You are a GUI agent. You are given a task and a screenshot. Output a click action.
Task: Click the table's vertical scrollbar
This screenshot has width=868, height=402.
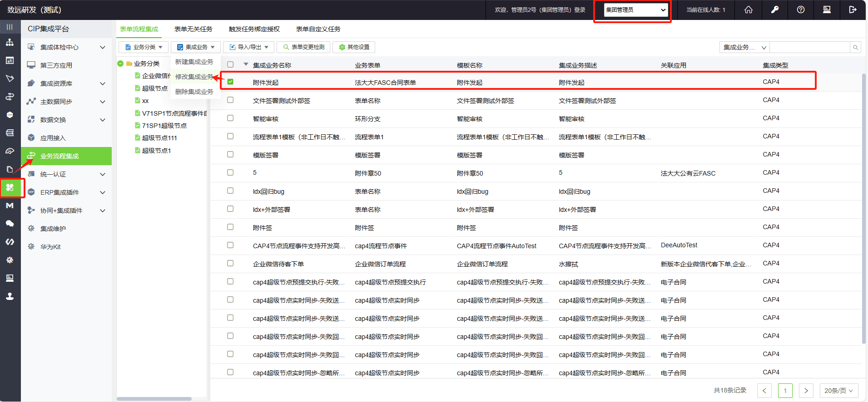863,209
